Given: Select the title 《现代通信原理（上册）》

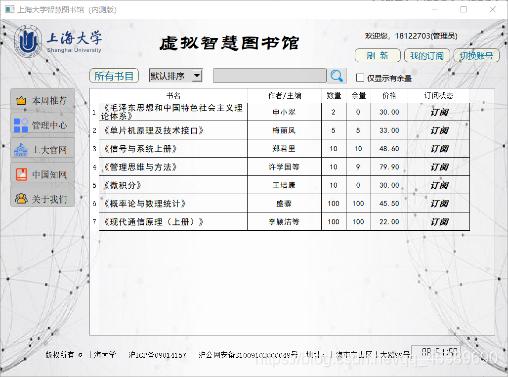Looking at the screenshot, I should (x=153, y=222).
